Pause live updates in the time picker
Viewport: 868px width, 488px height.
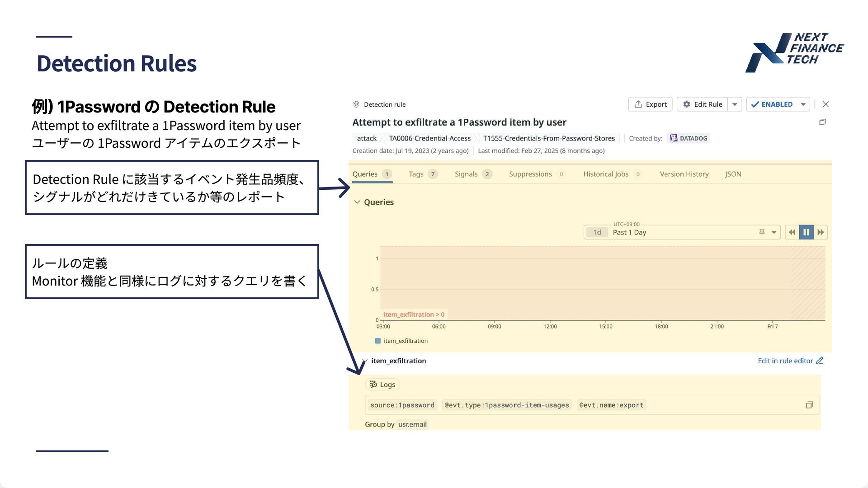pos(806,232)
